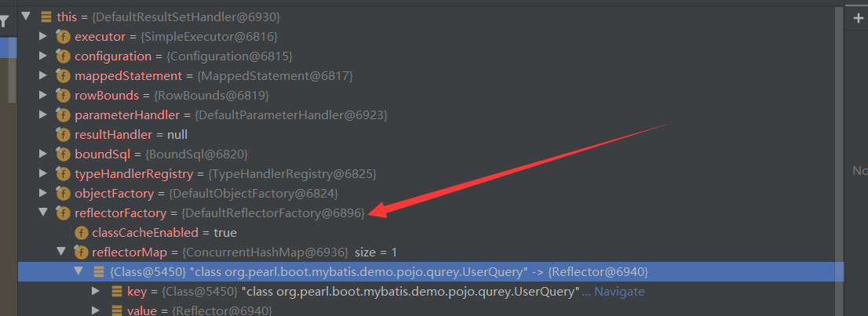Click the entry icon of highlighted UserQuery row
This screenshot has width=868, height=316.
click(x=99, y=272)
